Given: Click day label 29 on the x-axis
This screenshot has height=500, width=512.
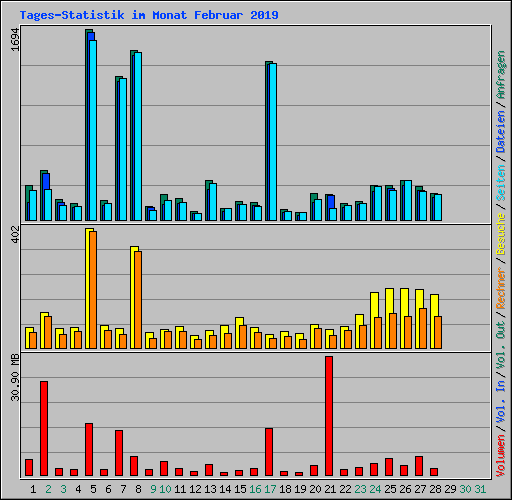Looking at the screenshot, I should coord(450,489).
